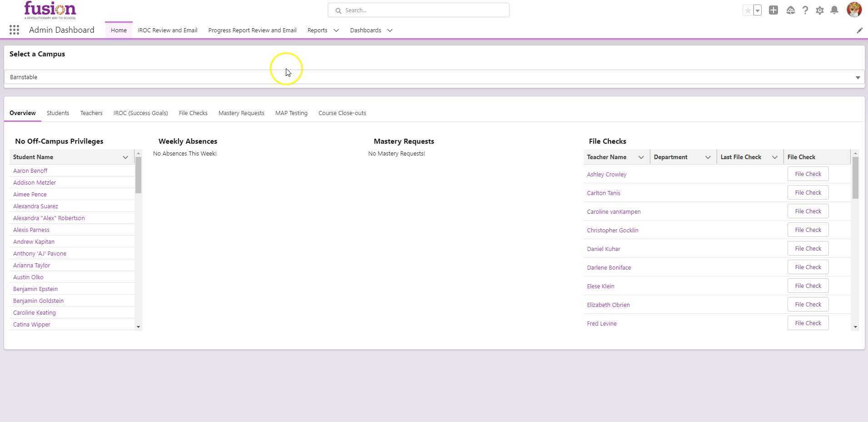Open student link Aaron Benoff
This screenshot has width=868, height=422.
[30, 171]
